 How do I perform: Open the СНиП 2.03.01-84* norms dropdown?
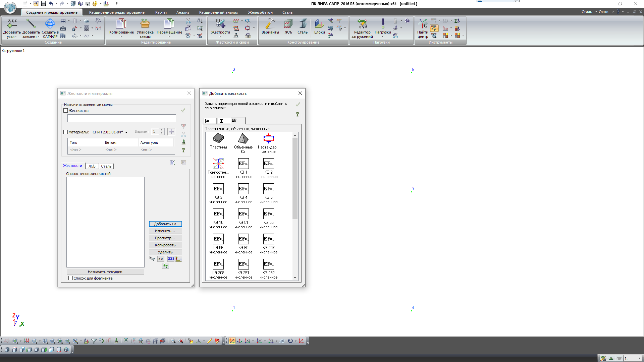[126, 132]
